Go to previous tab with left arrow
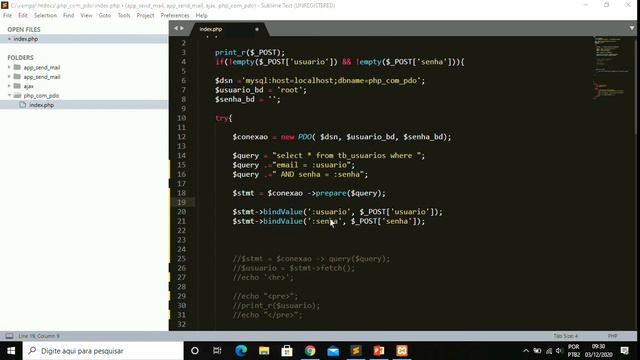 176,28
